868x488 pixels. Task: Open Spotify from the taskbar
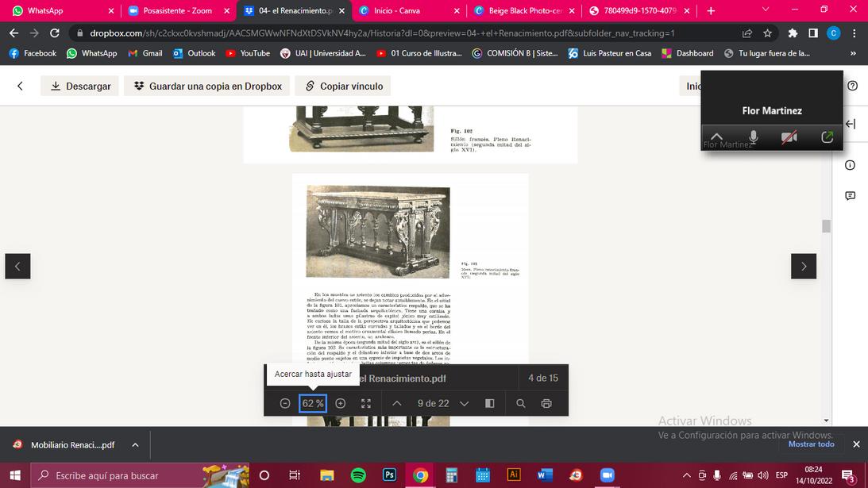(359, 475)
